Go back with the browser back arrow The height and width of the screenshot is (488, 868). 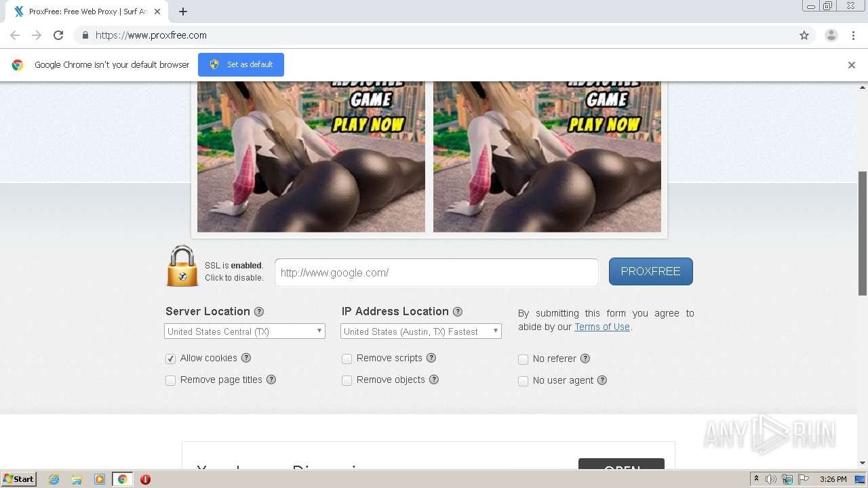coord(15,35)
